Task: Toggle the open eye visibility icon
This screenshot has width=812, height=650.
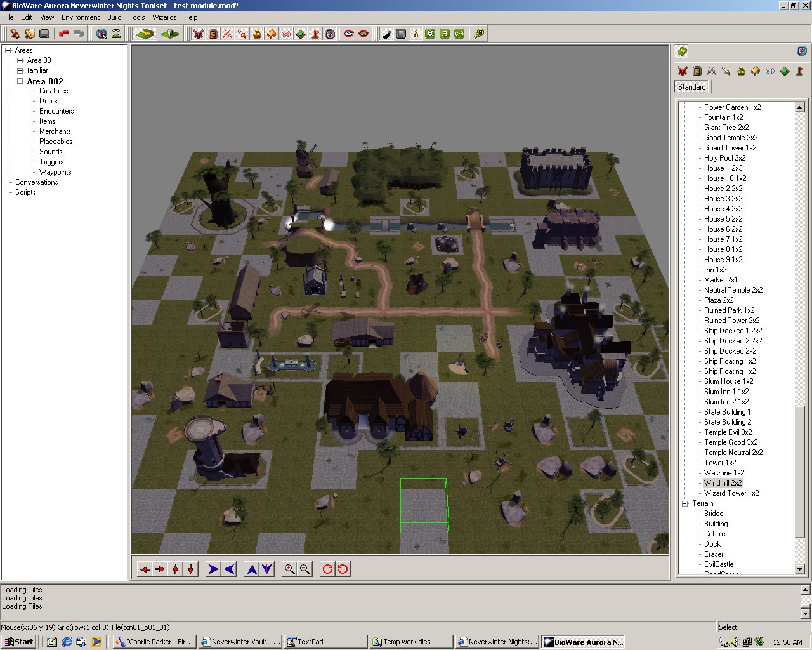Action: click(348, 34)
